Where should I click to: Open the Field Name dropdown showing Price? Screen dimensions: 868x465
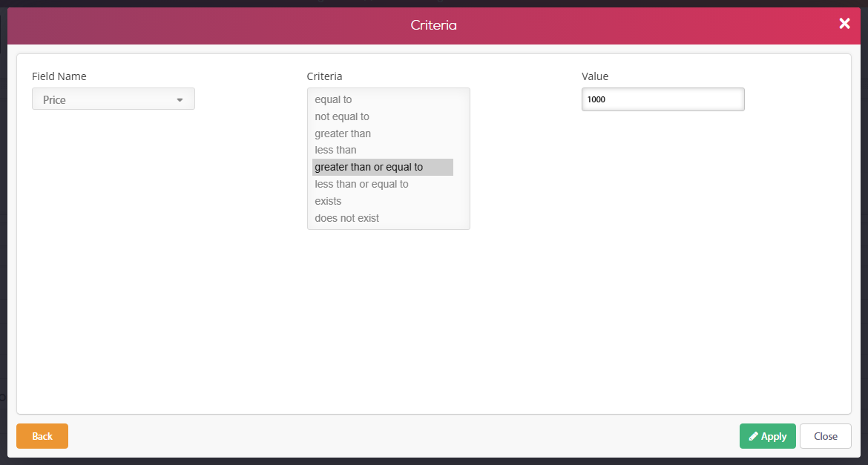click(114, 99)
